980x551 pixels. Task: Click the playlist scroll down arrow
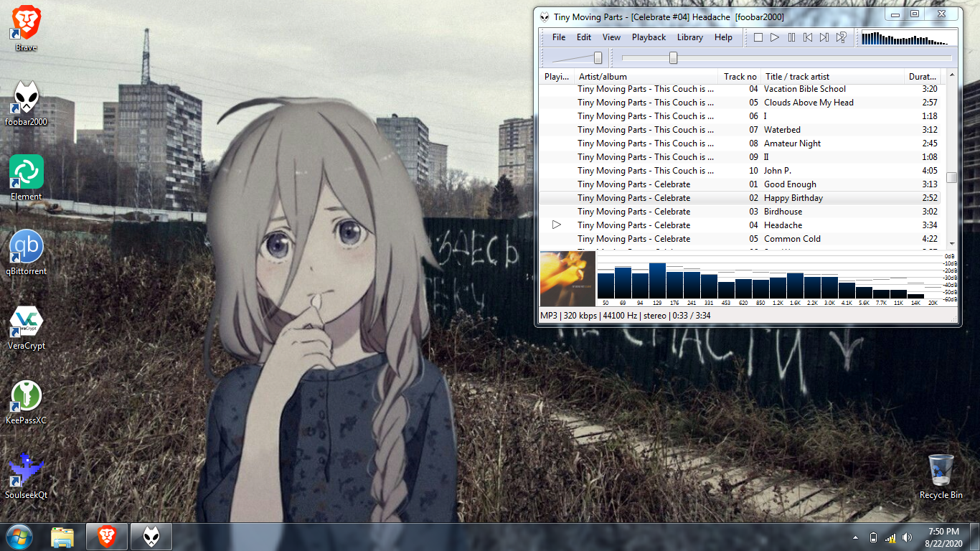pyautogui.click(x=952, y=244)
